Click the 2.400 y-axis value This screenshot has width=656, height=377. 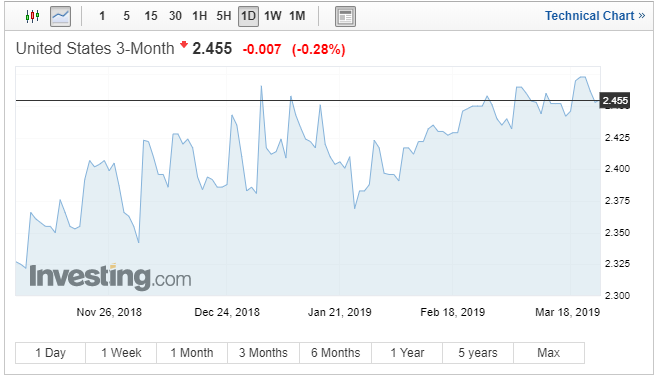(617, 169)
